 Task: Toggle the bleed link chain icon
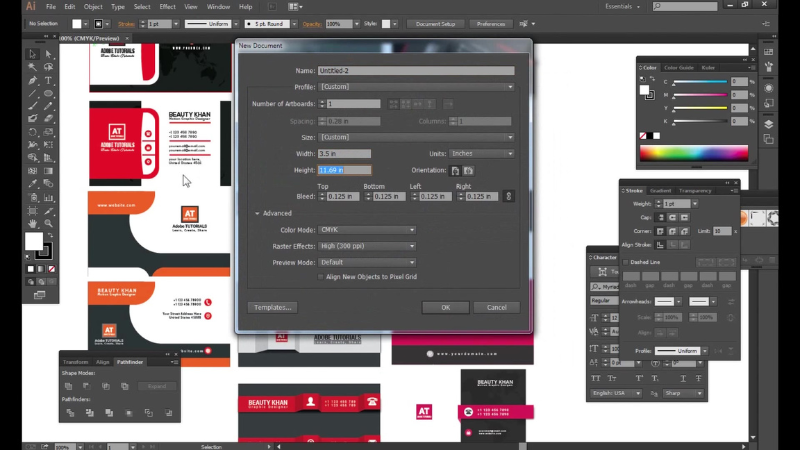[508, 196]
